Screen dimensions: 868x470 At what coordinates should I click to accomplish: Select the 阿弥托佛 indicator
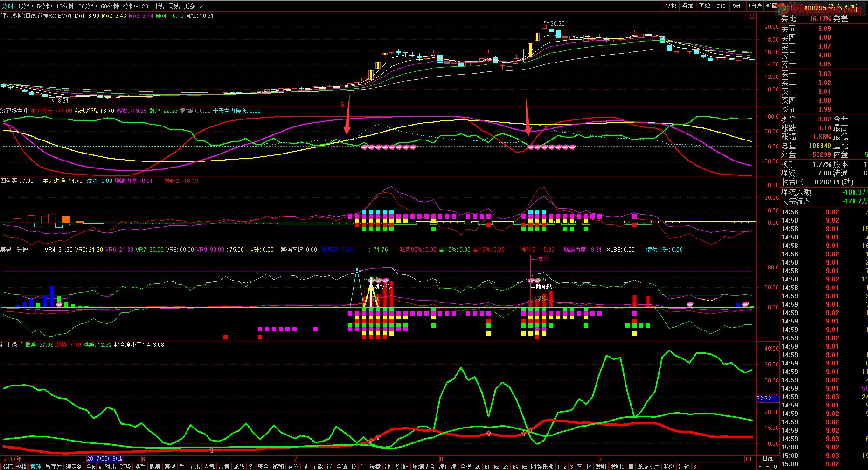[x=542, y=466]
